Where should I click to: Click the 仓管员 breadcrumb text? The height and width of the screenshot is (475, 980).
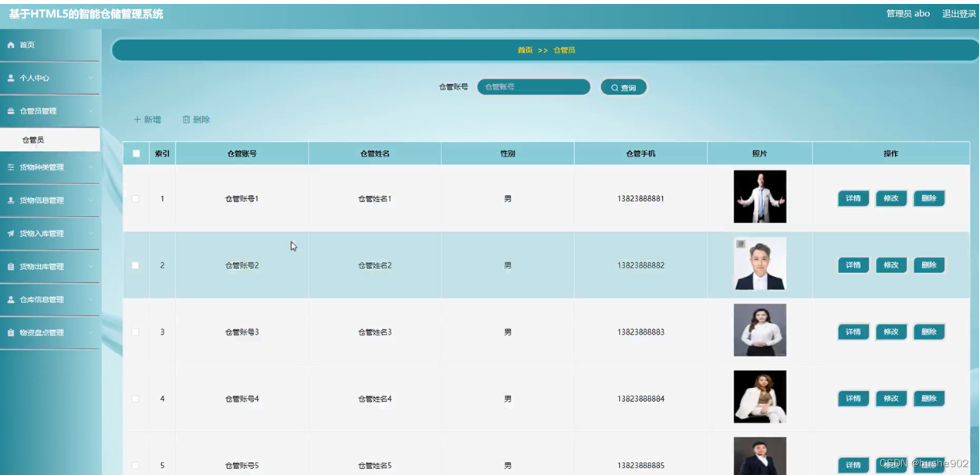pyautogui.click(x=564, y=50)
